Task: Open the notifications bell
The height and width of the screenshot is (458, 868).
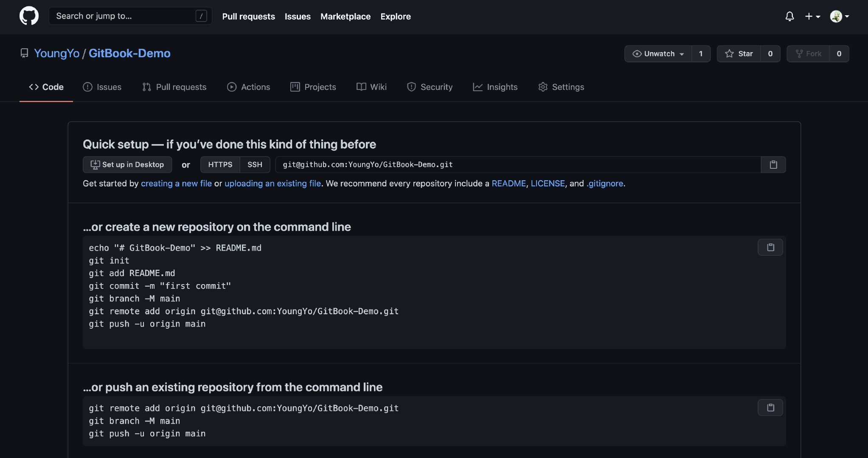Action: click(x=789, y=17)
